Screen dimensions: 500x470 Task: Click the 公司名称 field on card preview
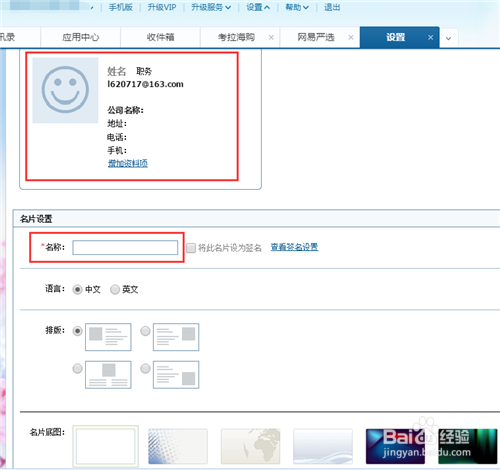coord(125,110)
